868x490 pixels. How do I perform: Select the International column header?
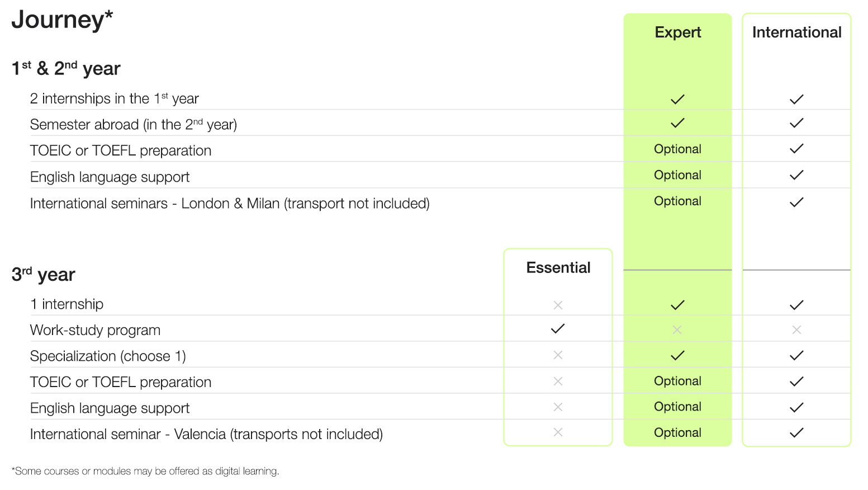(x=796, y=32)
